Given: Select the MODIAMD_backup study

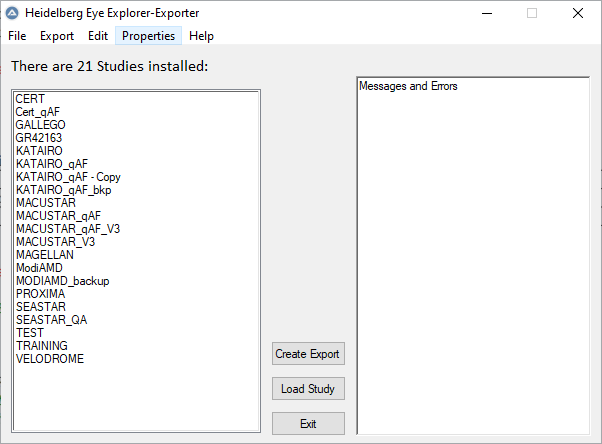Looking at the screenshot, I should pyautogui.click(x=63, y=281).
